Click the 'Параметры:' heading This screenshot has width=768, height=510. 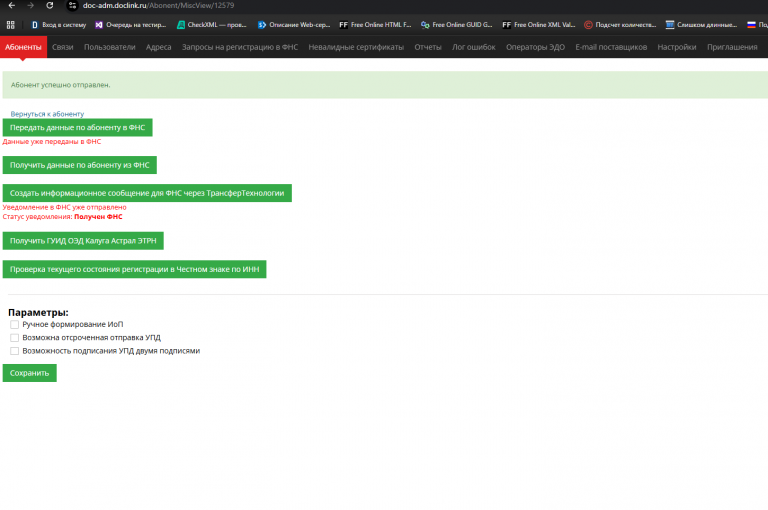38,313
